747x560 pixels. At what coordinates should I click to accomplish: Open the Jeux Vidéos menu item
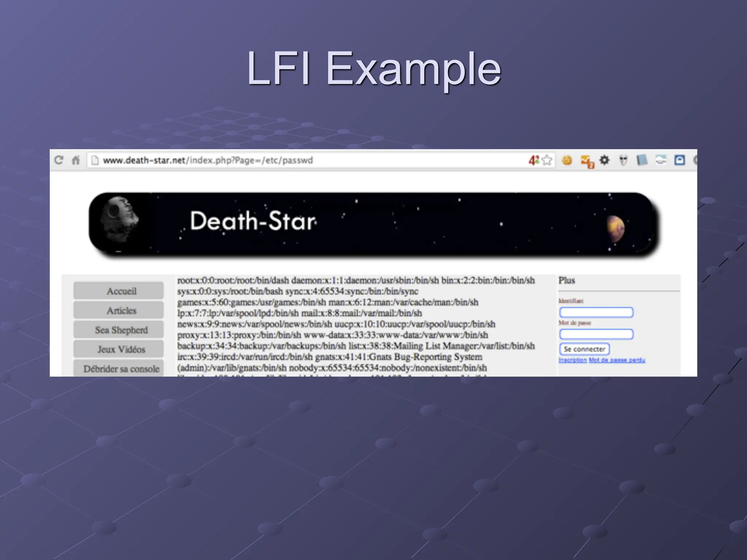[x=119, y=349]
